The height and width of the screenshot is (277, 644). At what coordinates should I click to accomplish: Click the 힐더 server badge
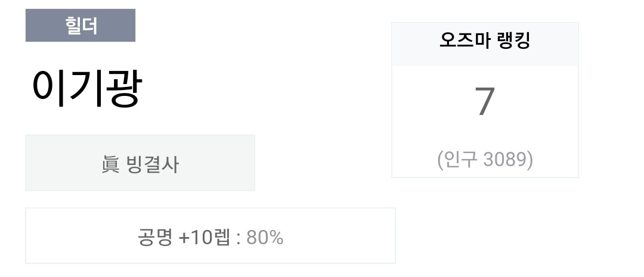point(80,26)
